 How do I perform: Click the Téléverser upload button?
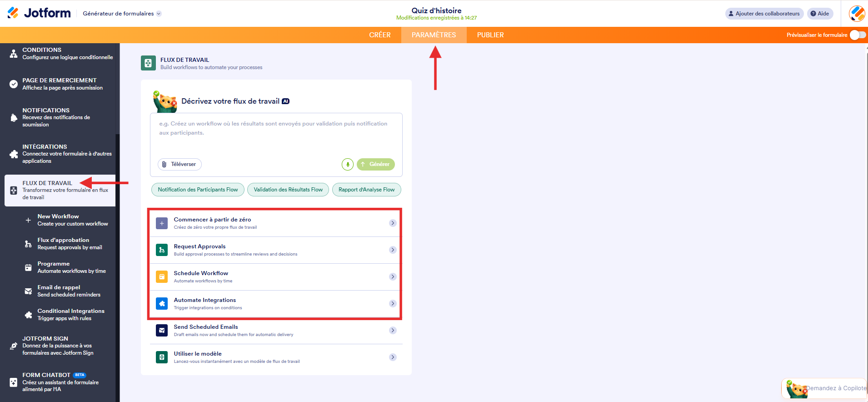tap(180, 164)
